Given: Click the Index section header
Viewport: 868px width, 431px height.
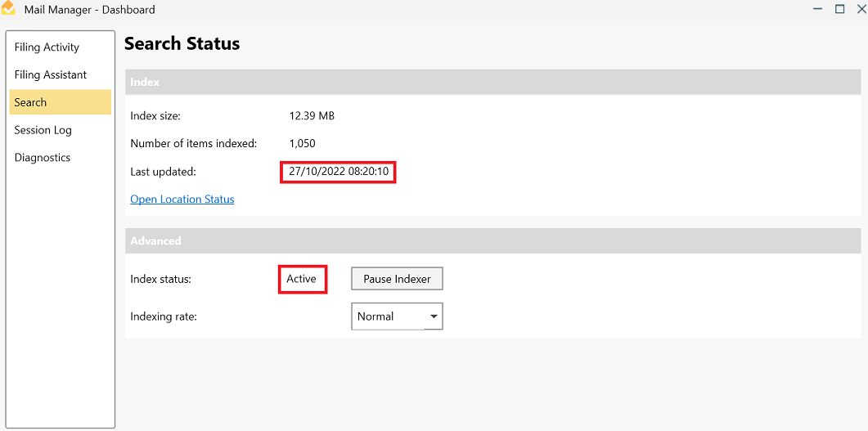Looking at the screenshot, I should point(145,83).
